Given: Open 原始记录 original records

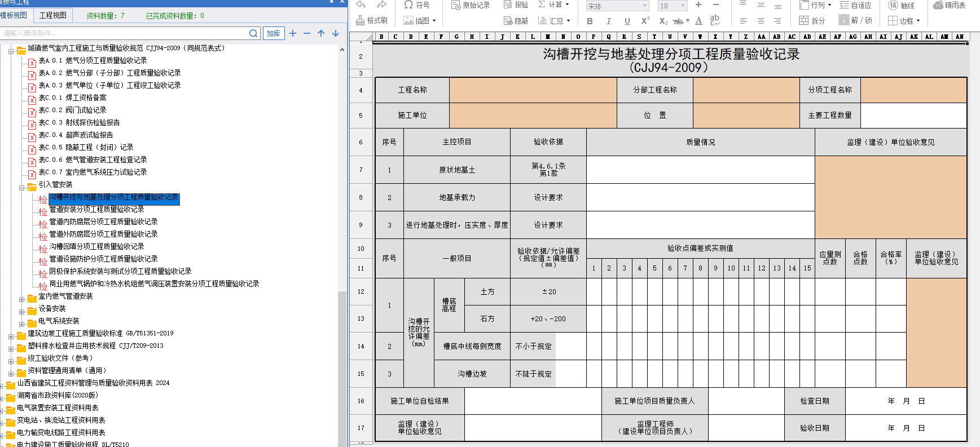Looking at the screenshot, I should pos(471,5).
